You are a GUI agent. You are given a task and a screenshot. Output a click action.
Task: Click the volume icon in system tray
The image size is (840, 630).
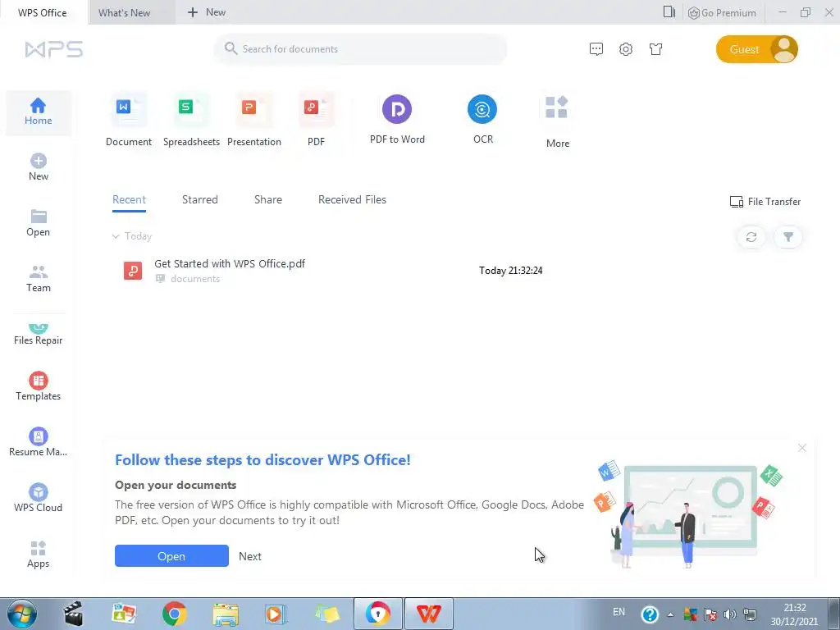click(729, 614)
